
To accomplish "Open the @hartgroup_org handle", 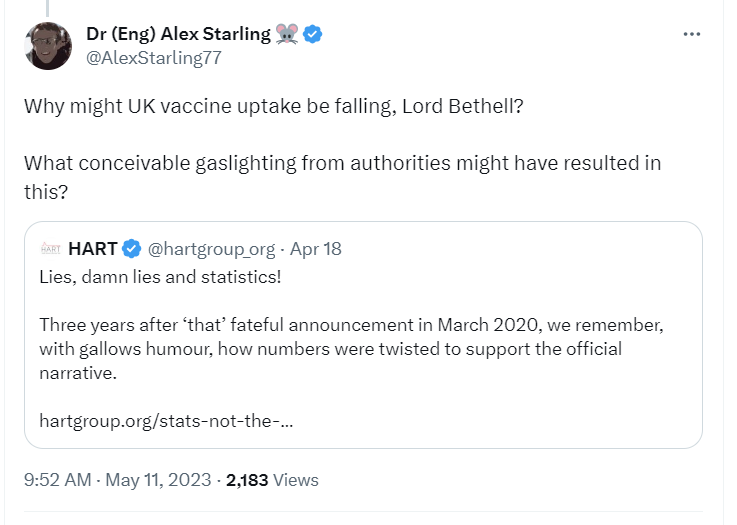I will point(211,248).
